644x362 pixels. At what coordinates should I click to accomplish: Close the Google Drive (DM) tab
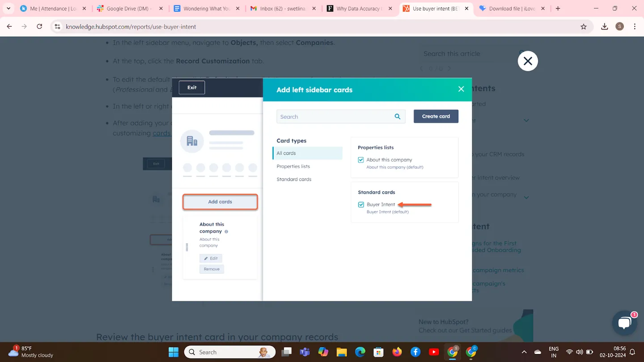coord(161,8)
